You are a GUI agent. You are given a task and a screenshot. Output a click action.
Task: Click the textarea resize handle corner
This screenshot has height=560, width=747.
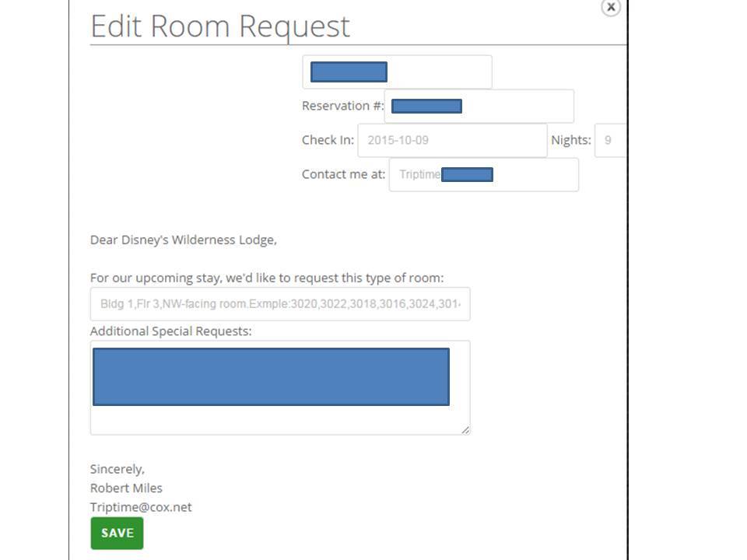tap(465, 429)
